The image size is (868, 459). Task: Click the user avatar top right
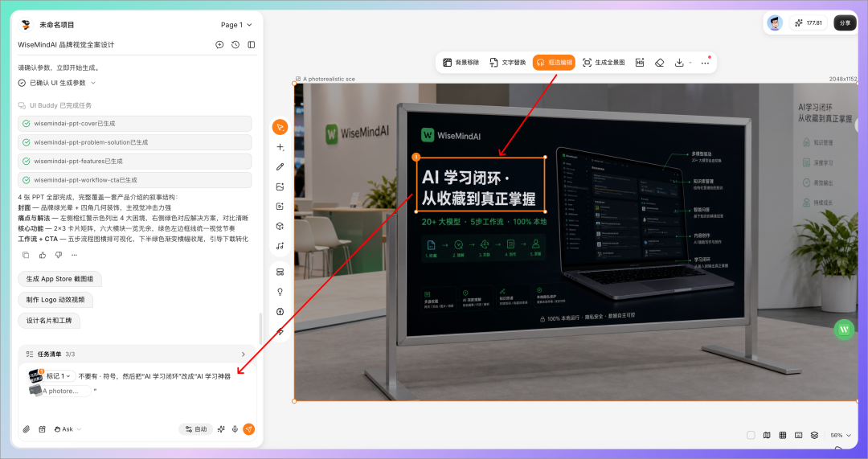click(775, 23)
